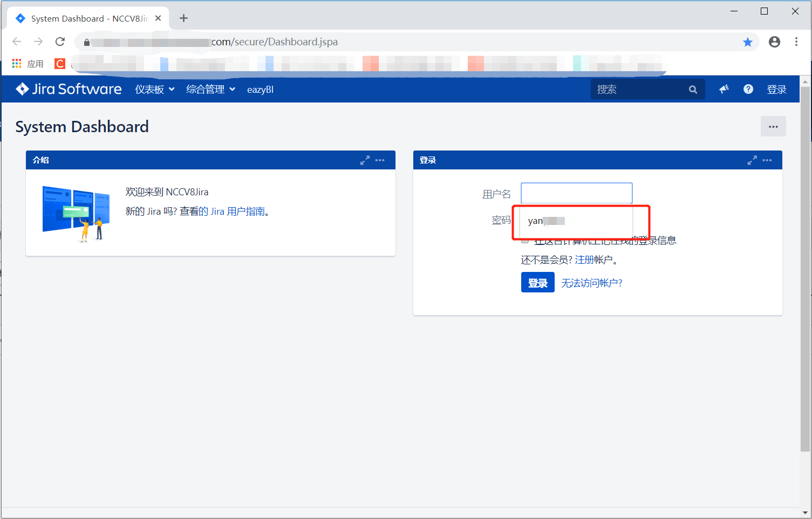Click the welcome illustration image
Viewport: 812px width, 519px height.
coord(76,214)
